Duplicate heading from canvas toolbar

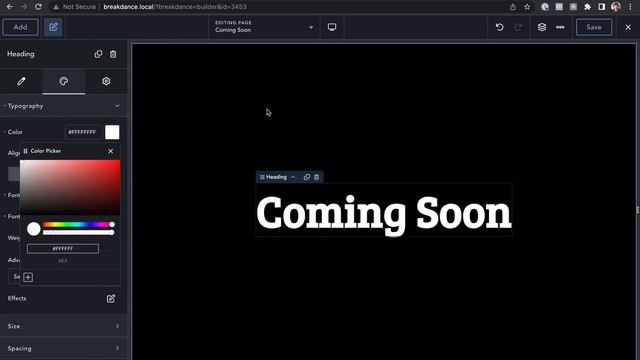(307, 177)
